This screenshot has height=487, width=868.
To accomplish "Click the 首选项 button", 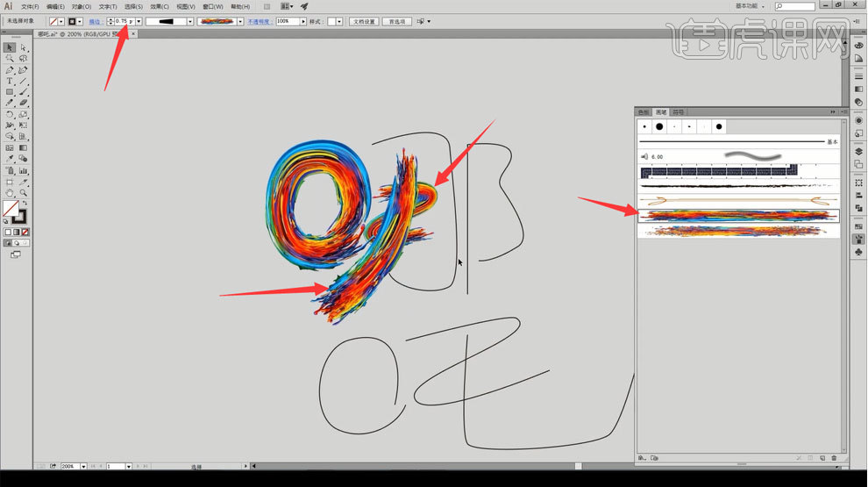I will click(x=397, y=22).
